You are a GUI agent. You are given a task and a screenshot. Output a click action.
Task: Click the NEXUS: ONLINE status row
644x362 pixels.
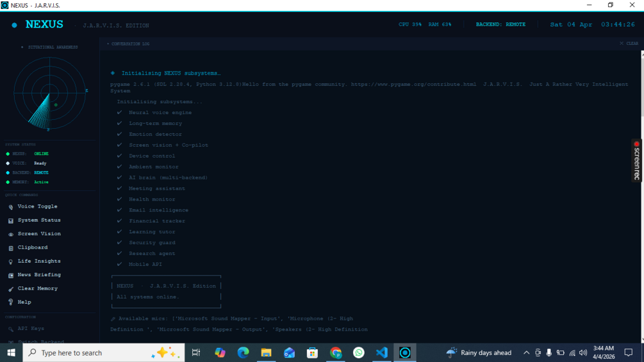pos(28,154)
